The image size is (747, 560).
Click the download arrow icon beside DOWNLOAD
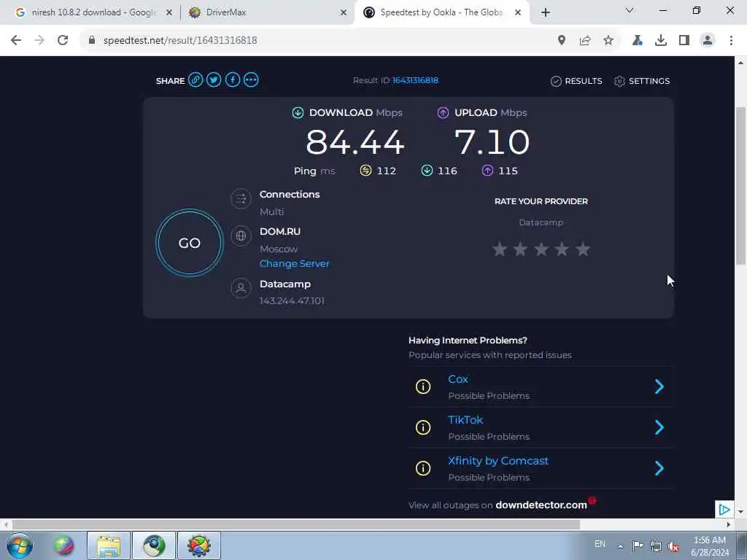click(298, 113)
